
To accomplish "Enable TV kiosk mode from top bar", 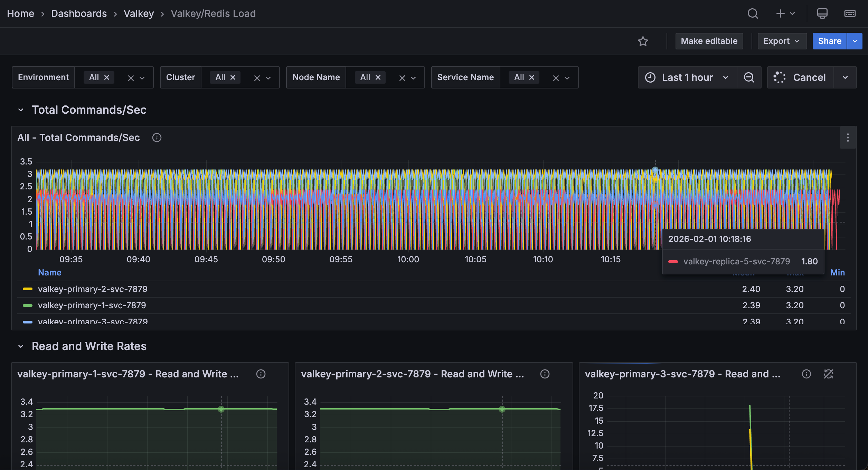I will click(x=822, y=13).
